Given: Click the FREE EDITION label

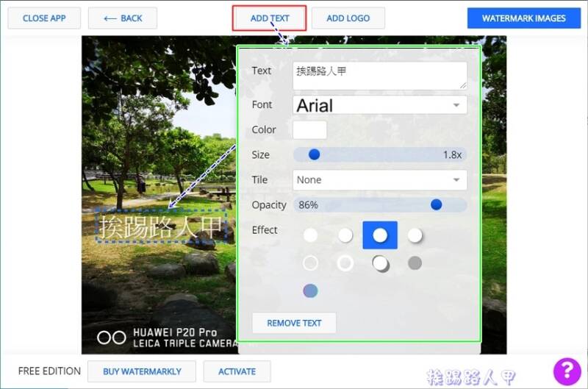Looking at the screenshot, I should (x=49, y=371).
